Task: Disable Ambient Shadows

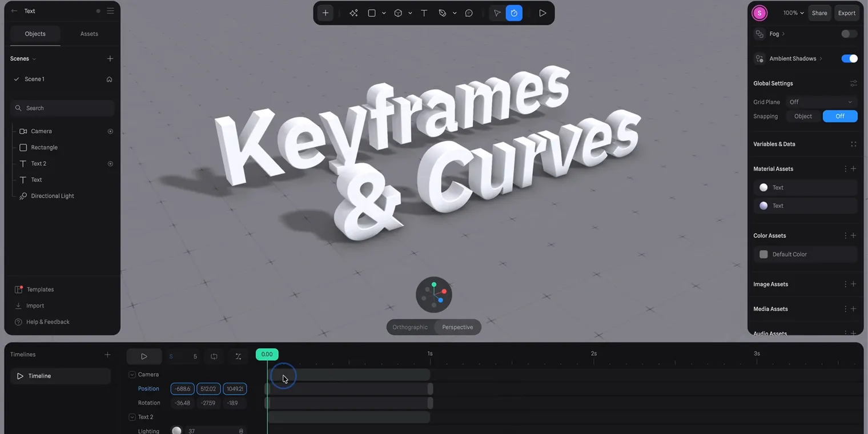Action: click(849, 58)
